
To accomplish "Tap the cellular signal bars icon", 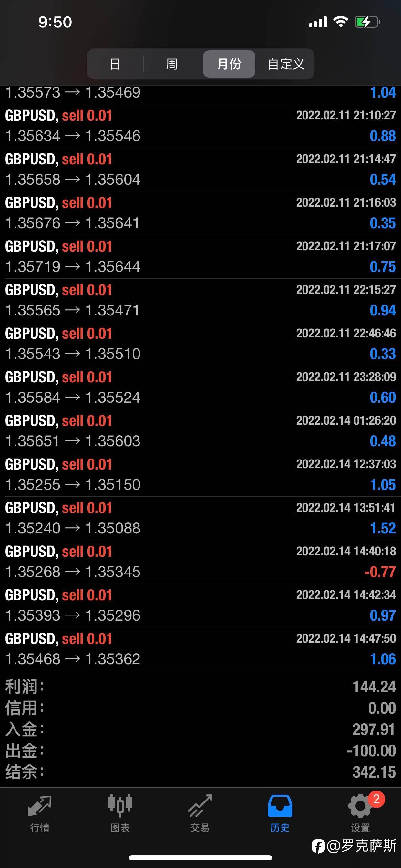I will click(x=318, y=22).
